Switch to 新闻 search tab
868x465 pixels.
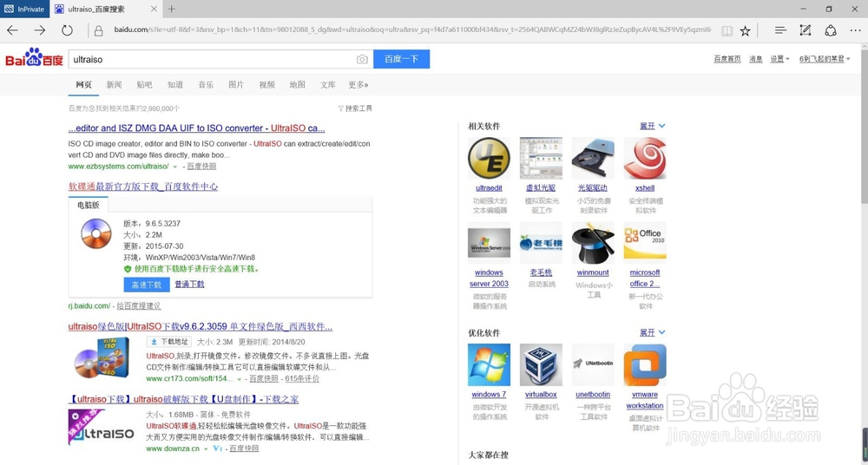[x=114, y=85]
